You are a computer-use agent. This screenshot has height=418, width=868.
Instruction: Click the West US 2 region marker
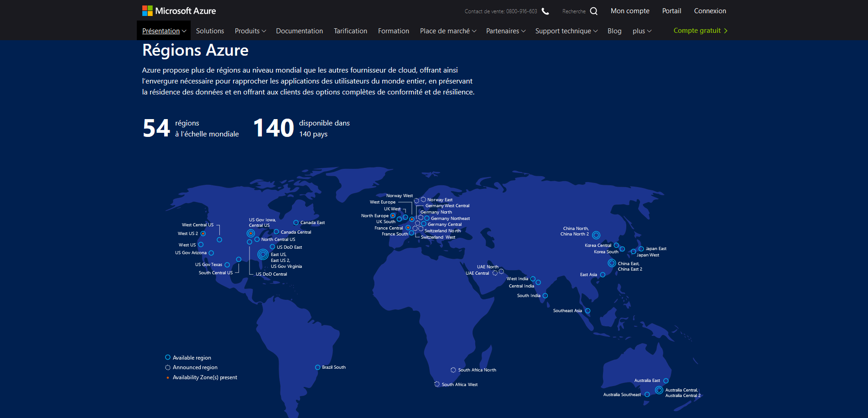[203, 234]
